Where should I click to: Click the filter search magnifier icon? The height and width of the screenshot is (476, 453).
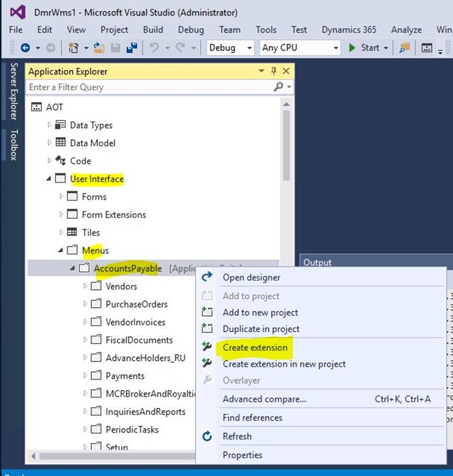click(x=278, y=87)
